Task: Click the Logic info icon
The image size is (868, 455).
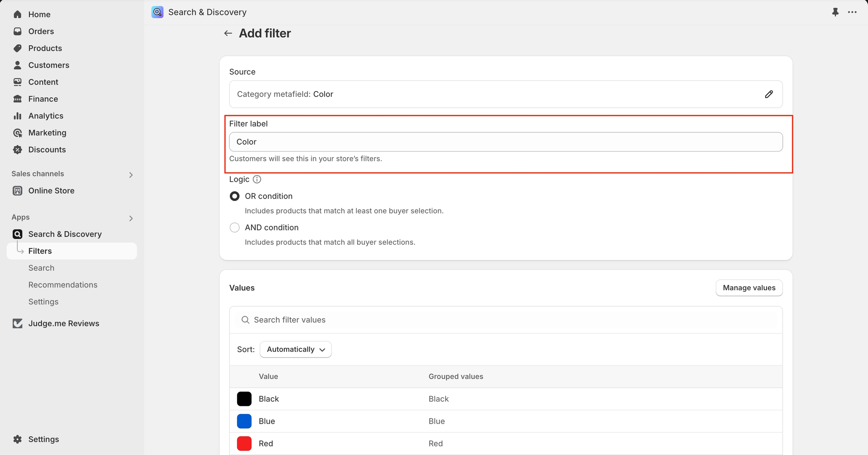Action: [x=257, y=179]
